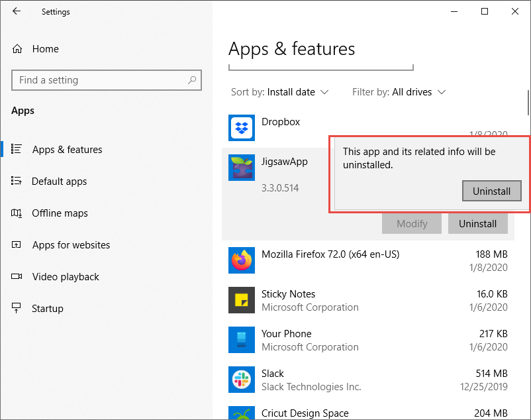Click the search magnifier icon
The height and width of the screenshot is (420, 531).
click(x=192, y=80)
